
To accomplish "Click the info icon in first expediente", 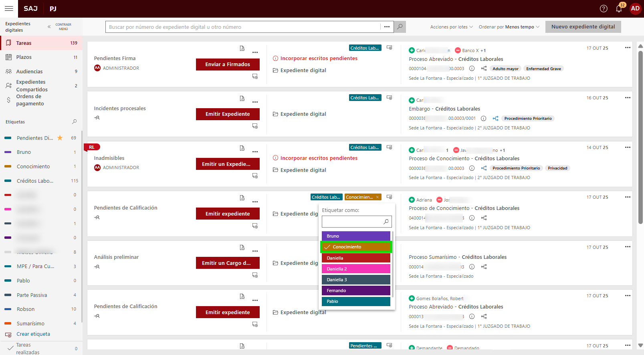I will pos(472,69).
